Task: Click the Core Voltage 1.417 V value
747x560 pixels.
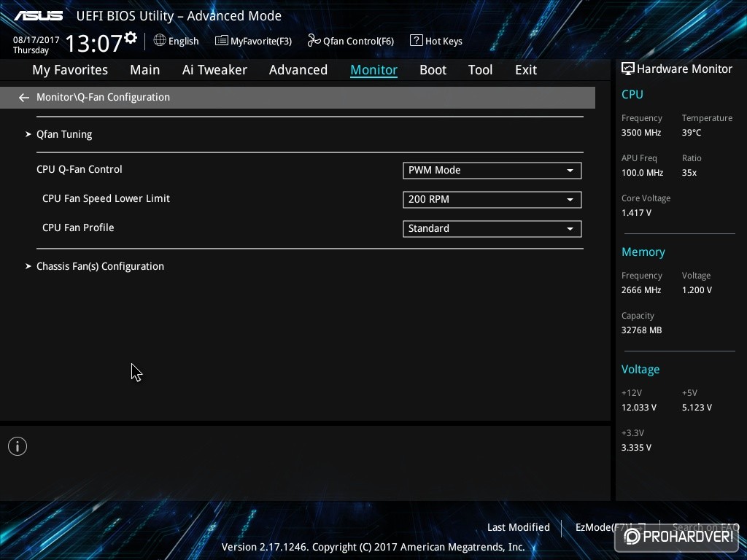Action: (636, 213)
